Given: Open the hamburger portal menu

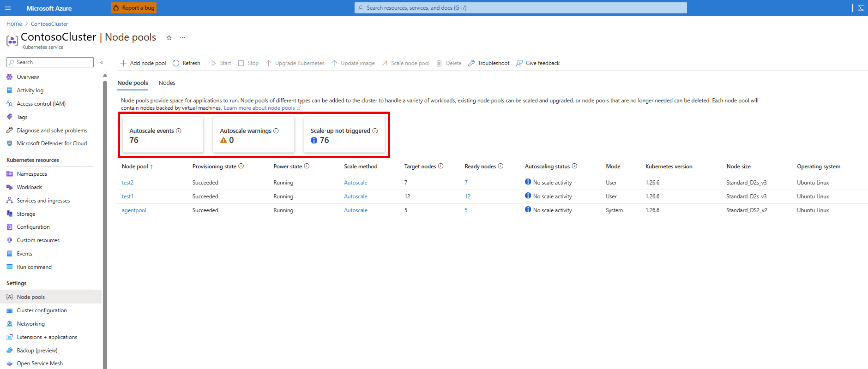Looking at the screenshot, I should click(x=8, y=8).
